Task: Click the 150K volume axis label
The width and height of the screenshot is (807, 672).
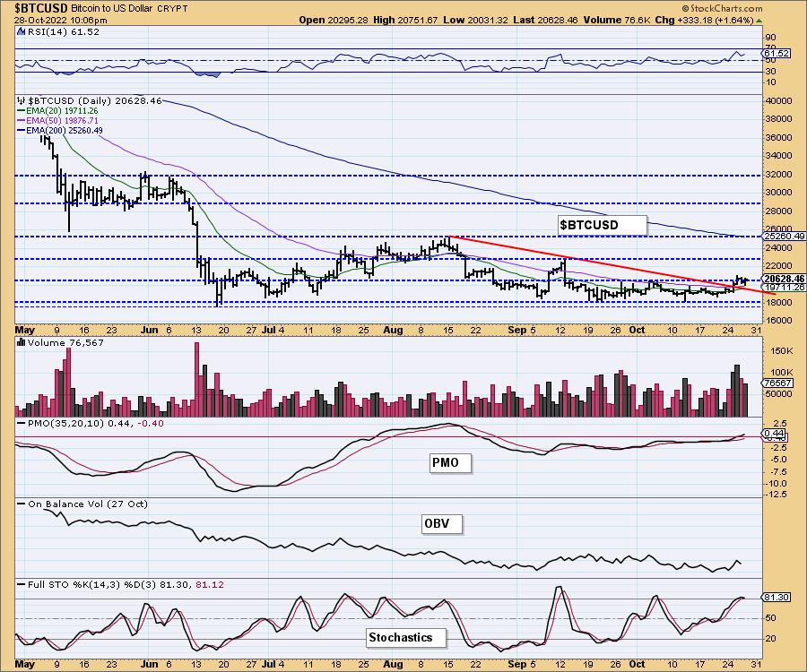Action: [x=782, y=350]
